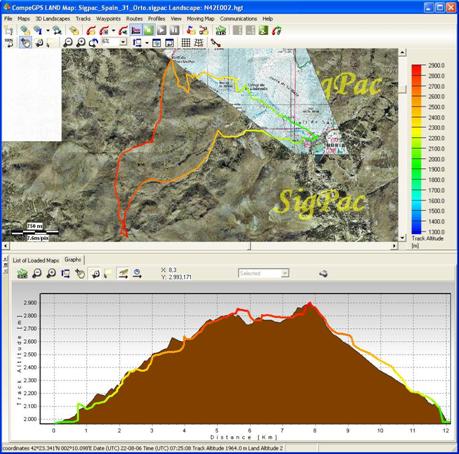Open the Profiles menu
Viewport: 459px width, 454px height.
tap(156, 19)
